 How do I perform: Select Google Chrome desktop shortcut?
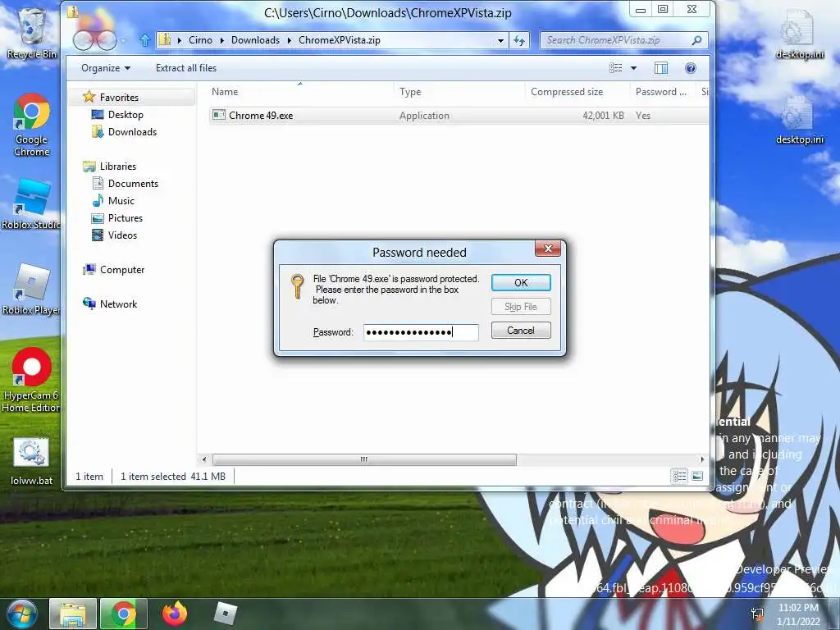click(31, 126)
